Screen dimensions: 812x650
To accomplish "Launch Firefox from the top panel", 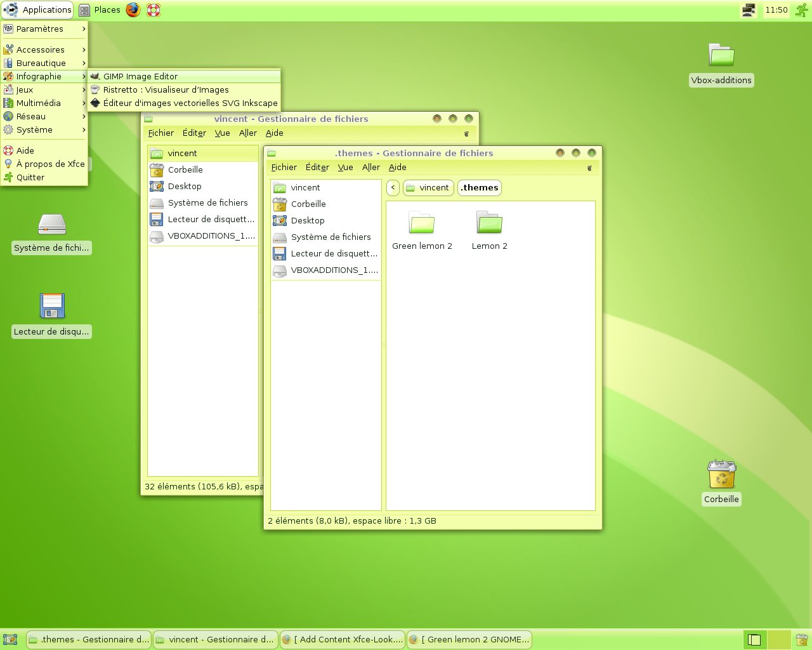I will pos(133,10).
